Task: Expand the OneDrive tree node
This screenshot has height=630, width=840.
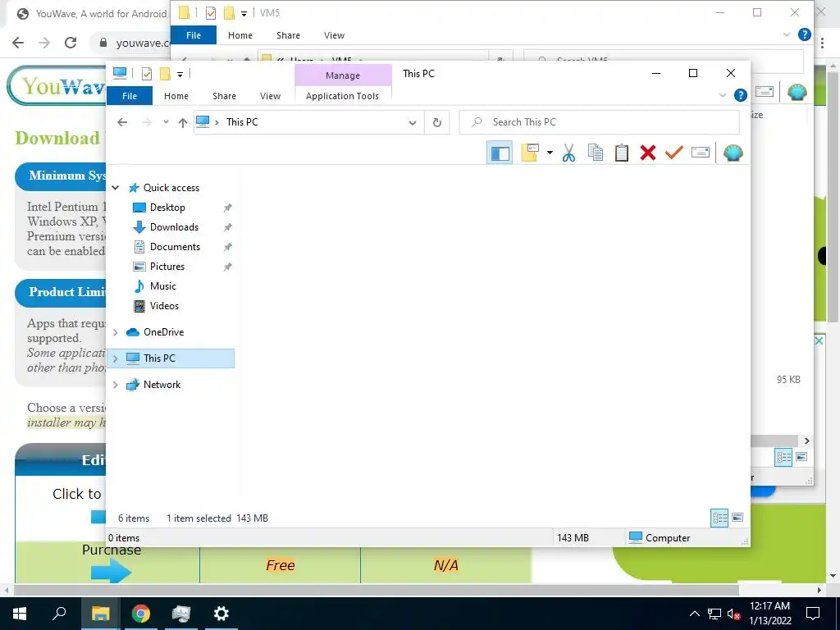Action: point(115,332)
